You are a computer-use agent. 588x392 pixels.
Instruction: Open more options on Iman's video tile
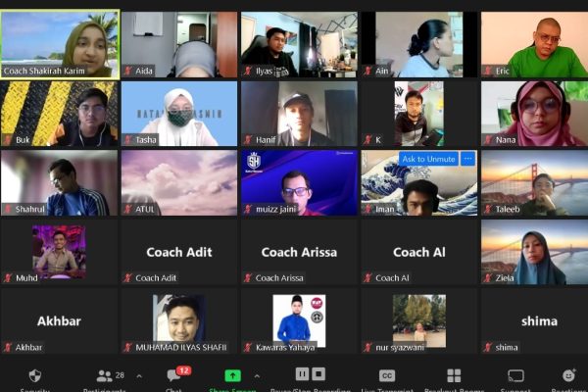point(467,159)
